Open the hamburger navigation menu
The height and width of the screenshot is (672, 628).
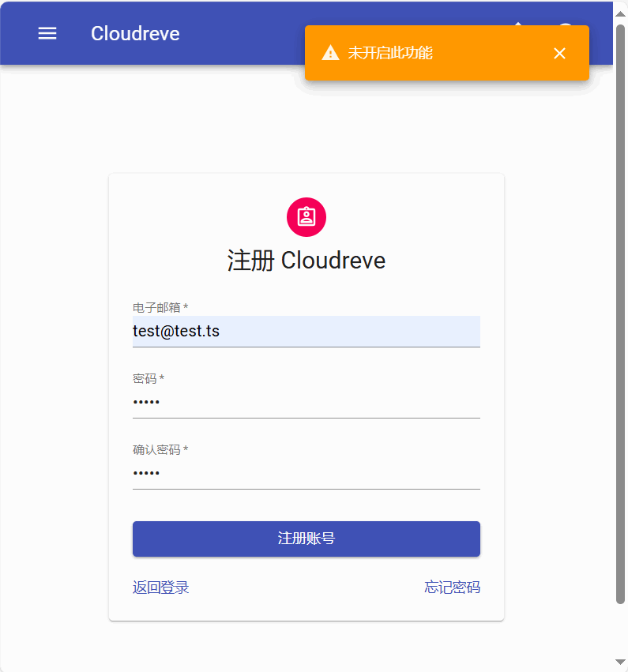point(47,33)
